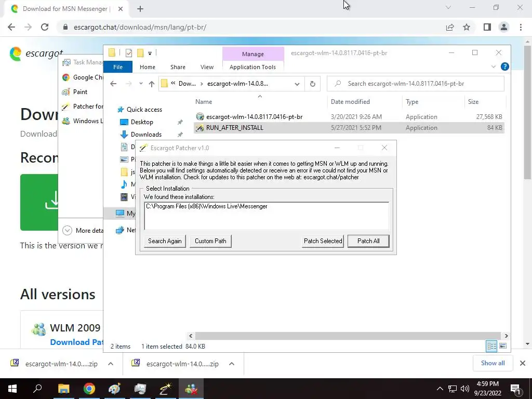Click the Explorer search box

coord(415,84)
